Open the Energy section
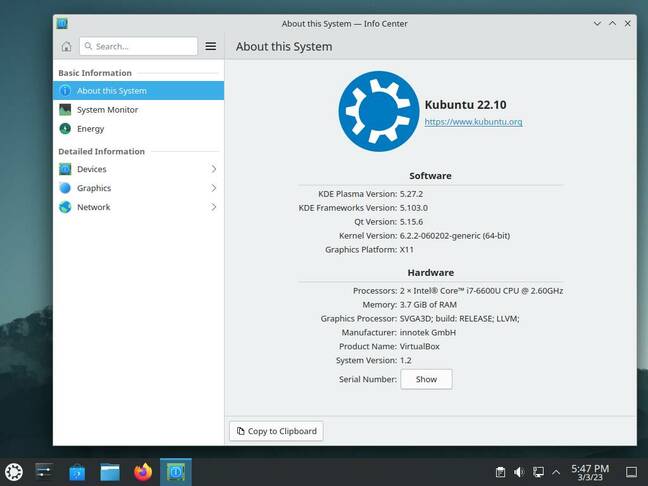 [138, 129]
